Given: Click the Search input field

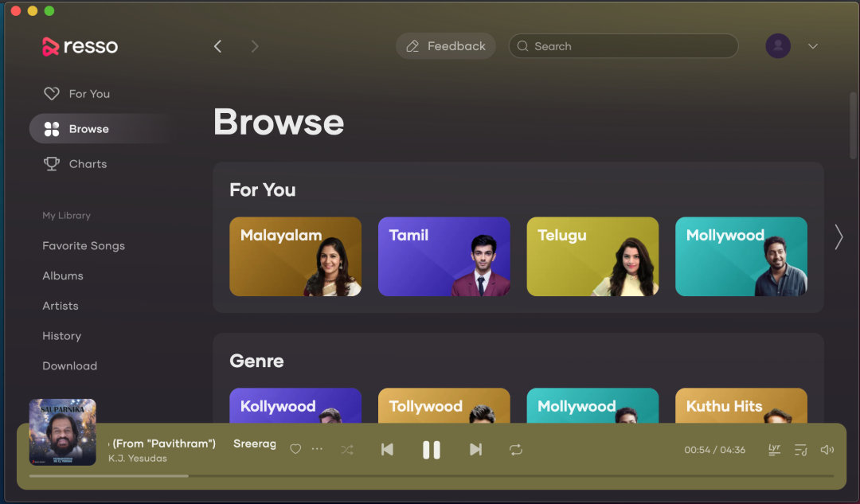Looking at the screenshot, I should point(629,46).
